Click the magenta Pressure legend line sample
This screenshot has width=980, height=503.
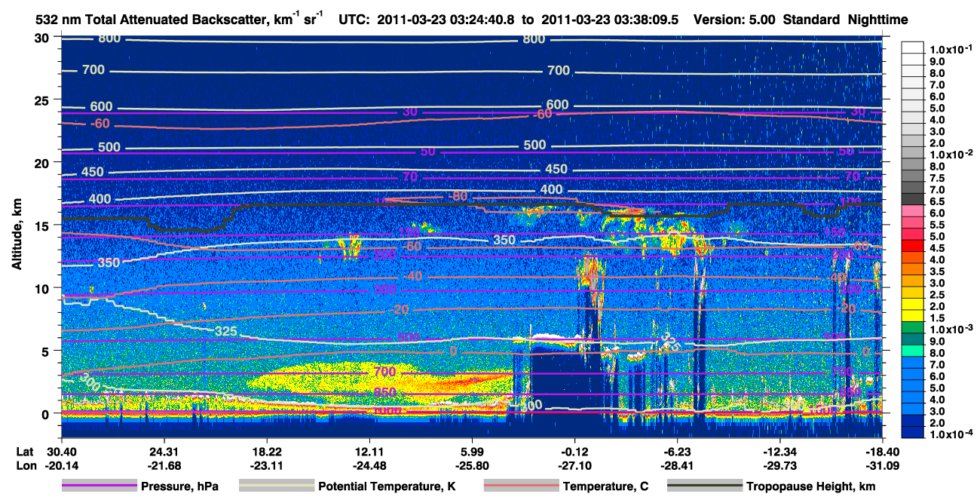(100, 486)
